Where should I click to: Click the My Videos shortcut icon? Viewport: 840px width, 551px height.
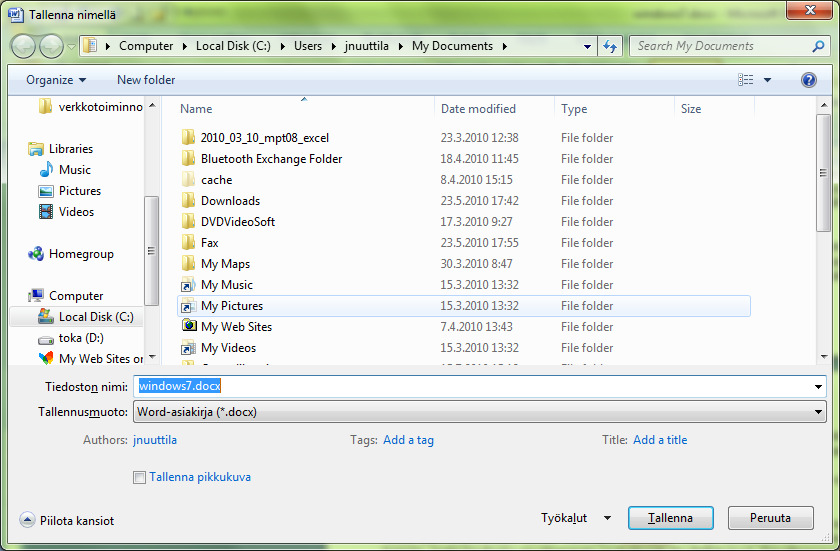[x=188, y=348]
